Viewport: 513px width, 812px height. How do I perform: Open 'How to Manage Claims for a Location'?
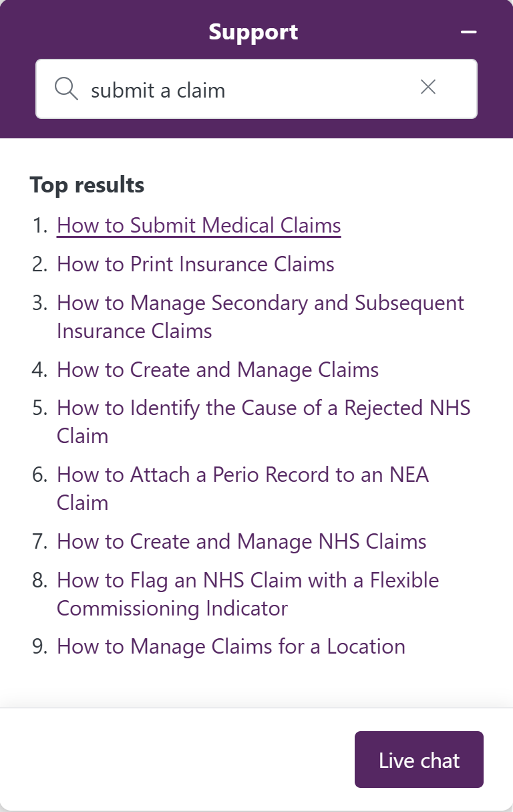coord(231,647)
